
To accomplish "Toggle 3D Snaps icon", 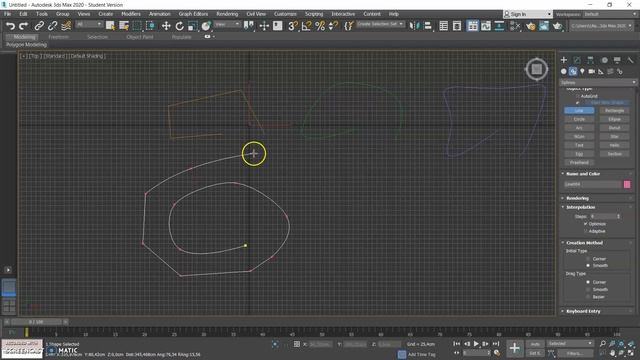I will (293, 26).
